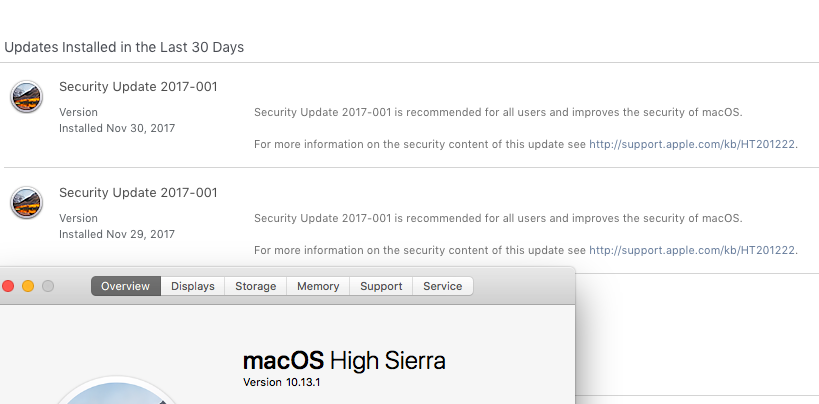Show the Memory tab
Image resolution: width=819 pixels, height=404 pixels.
click(x=318, y=286)
